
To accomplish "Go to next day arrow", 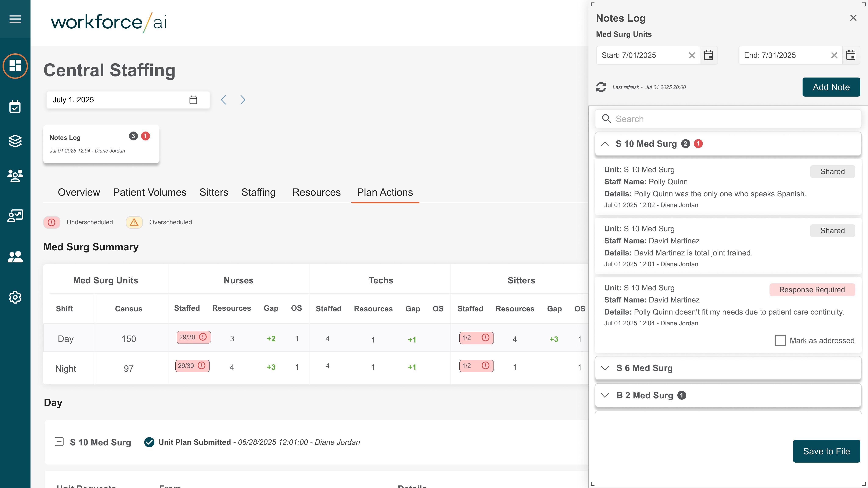I will (x=243, y=100).
